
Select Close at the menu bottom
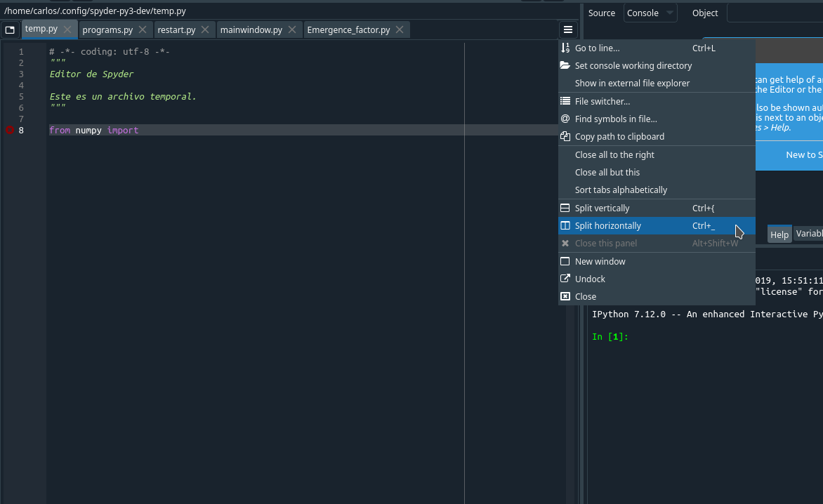657,296
